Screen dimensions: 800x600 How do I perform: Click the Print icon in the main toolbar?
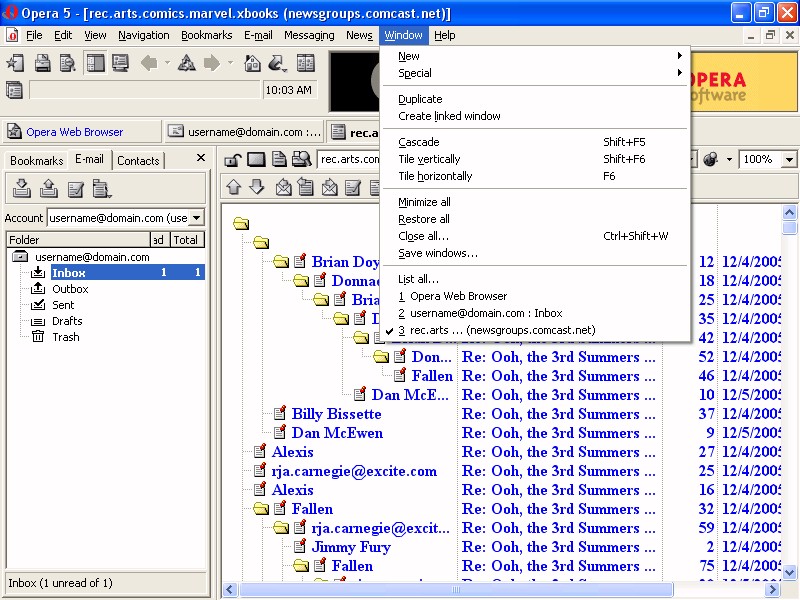tap(42, 63)
